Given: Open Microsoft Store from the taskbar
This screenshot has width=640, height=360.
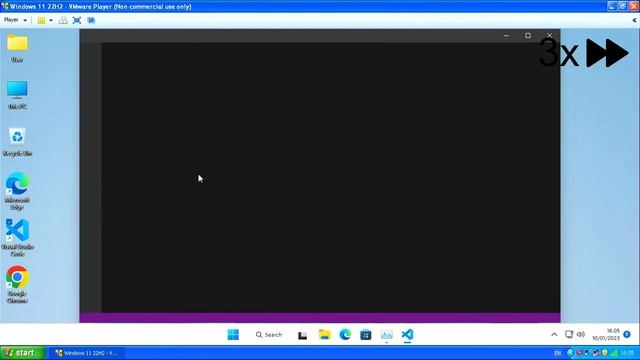Looking at the screenshot, I should pos(366,335).
